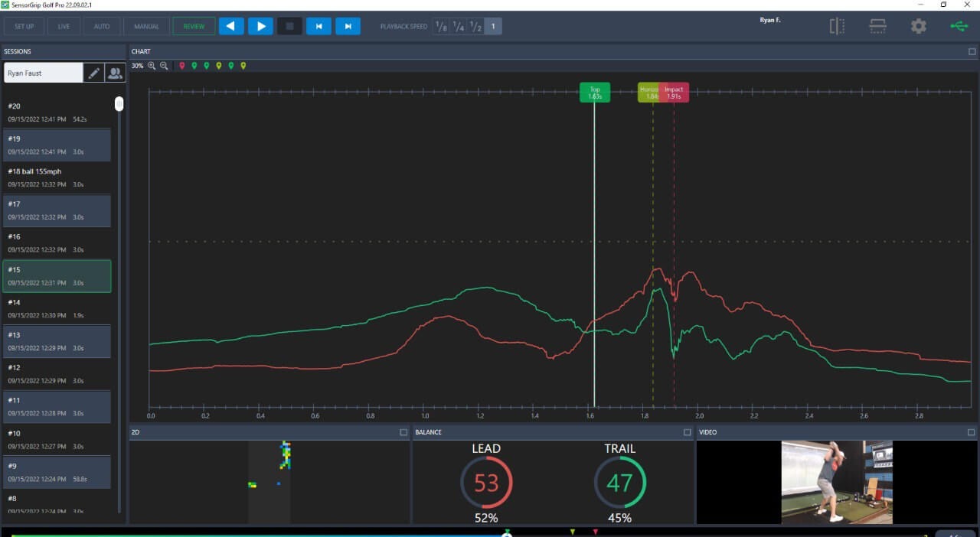Image resolution: width=980 pixels, height=537 pixels.
Task: Click the Impact marker on the chart
Action: point(675,93)
